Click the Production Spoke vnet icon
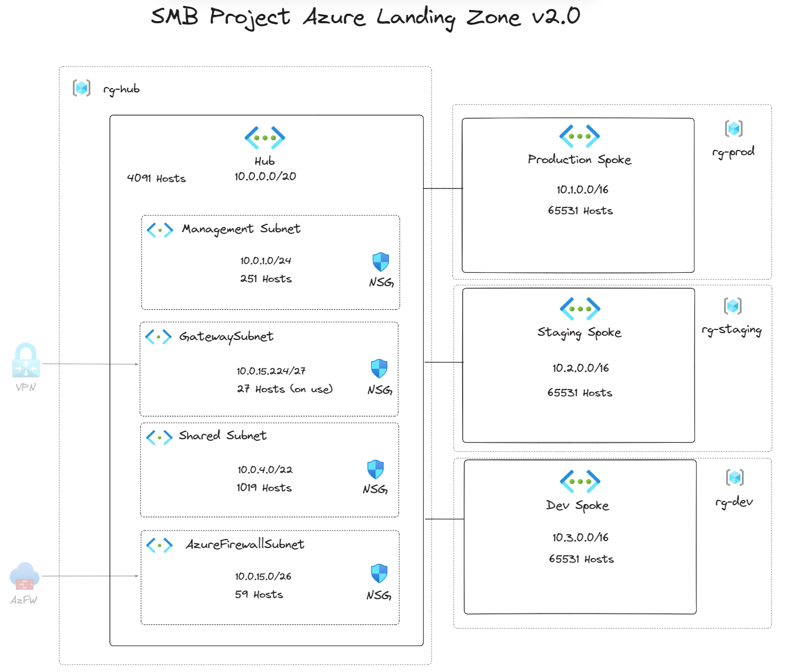Viewport: 788px width, 672px height. point(579,136)
